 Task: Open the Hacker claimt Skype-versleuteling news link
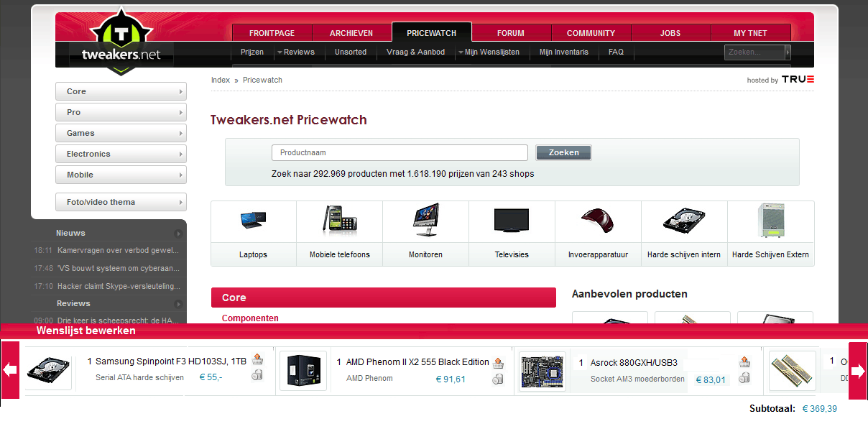pos(120,285)
